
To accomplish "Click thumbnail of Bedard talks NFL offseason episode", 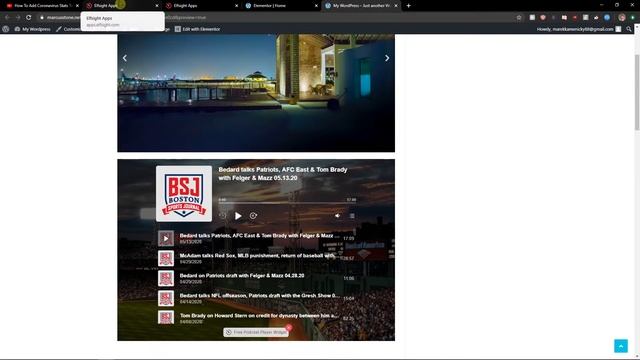I will (166, 298).
